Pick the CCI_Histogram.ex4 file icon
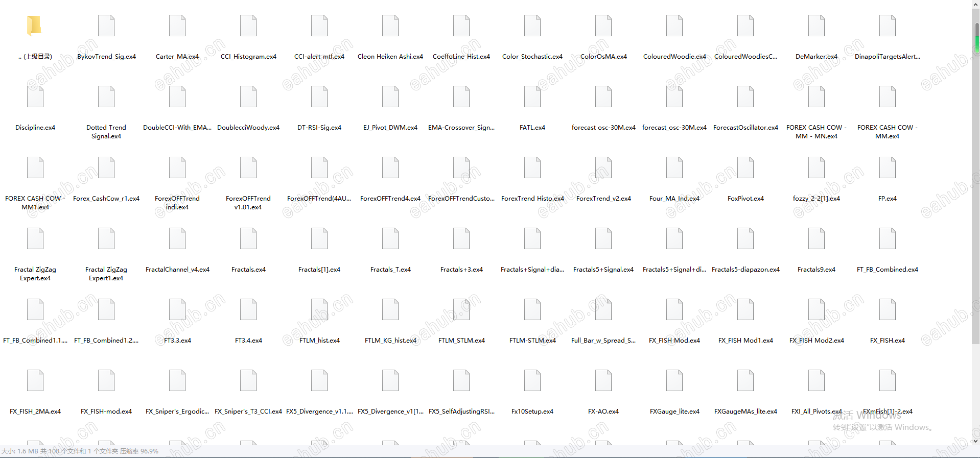This screenshot has width=980, height=458. tap(248, 26)
